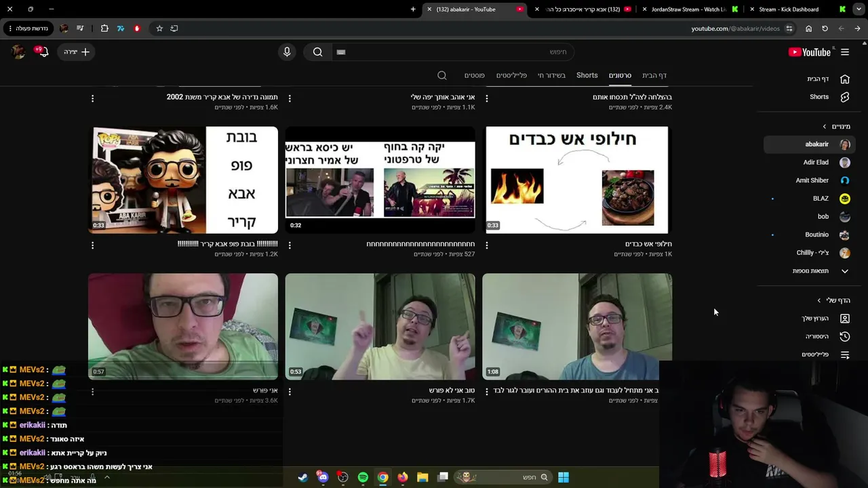
Task: Open the YouTube guide hamburger menu
Action: tap(845, 52)
